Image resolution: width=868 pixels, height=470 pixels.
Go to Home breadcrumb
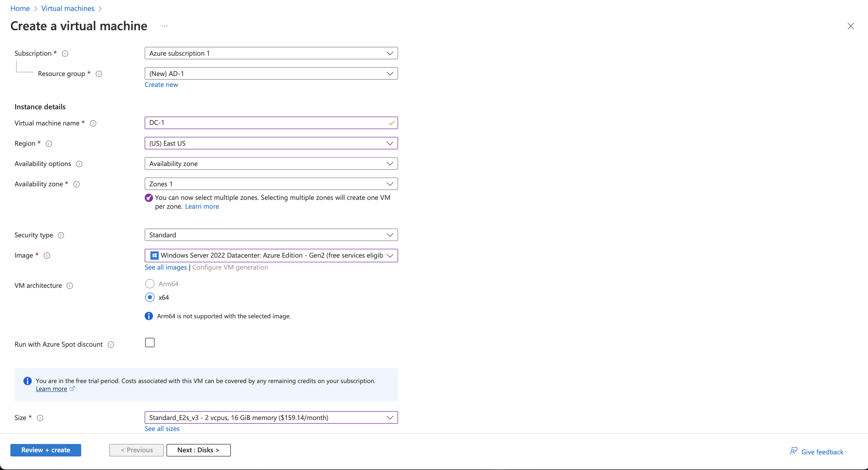[x=20, y=8]
